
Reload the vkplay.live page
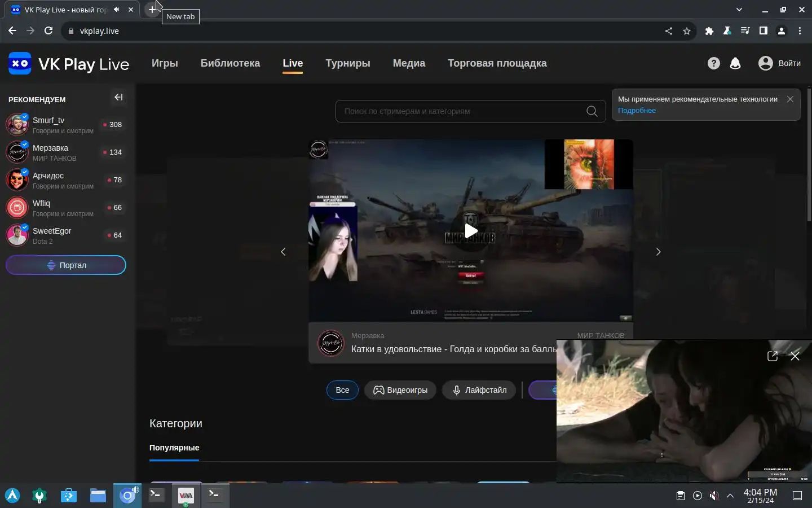coord(48,31)
